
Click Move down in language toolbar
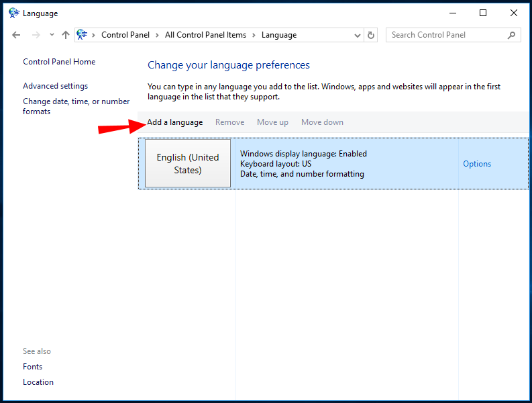tap(322, 122)
